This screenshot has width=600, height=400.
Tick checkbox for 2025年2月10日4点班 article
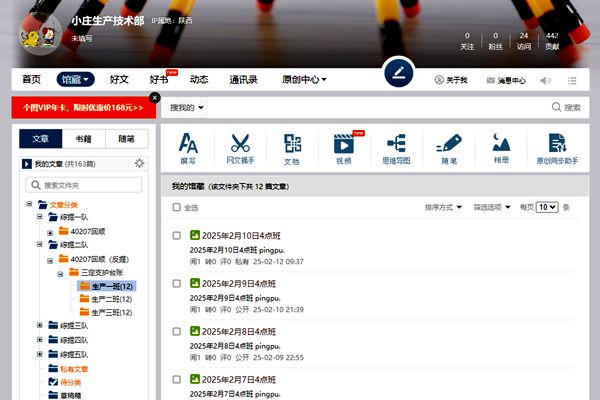pyautogui.click(x=177, y=236)
